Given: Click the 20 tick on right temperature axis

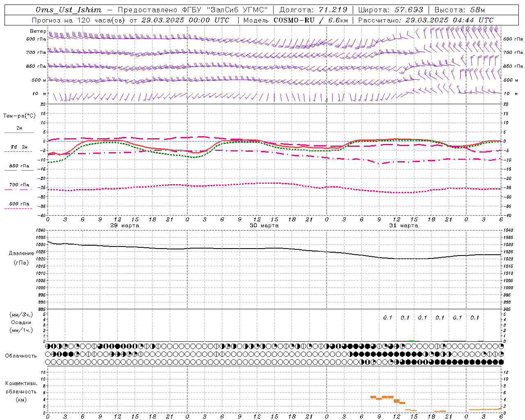Looking at the screenshot, I should click(506, 105).
